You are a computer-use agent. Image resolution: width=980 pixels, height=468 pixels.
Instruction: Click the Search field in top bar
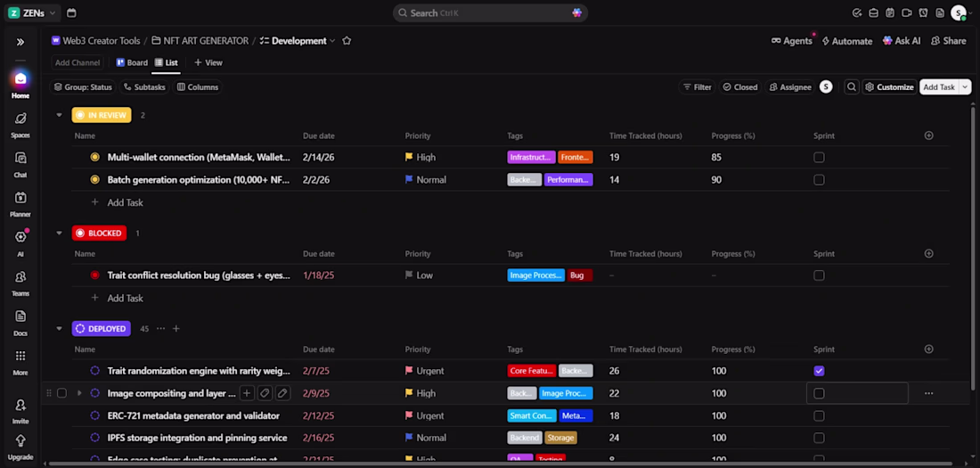[x=490, y=12]
